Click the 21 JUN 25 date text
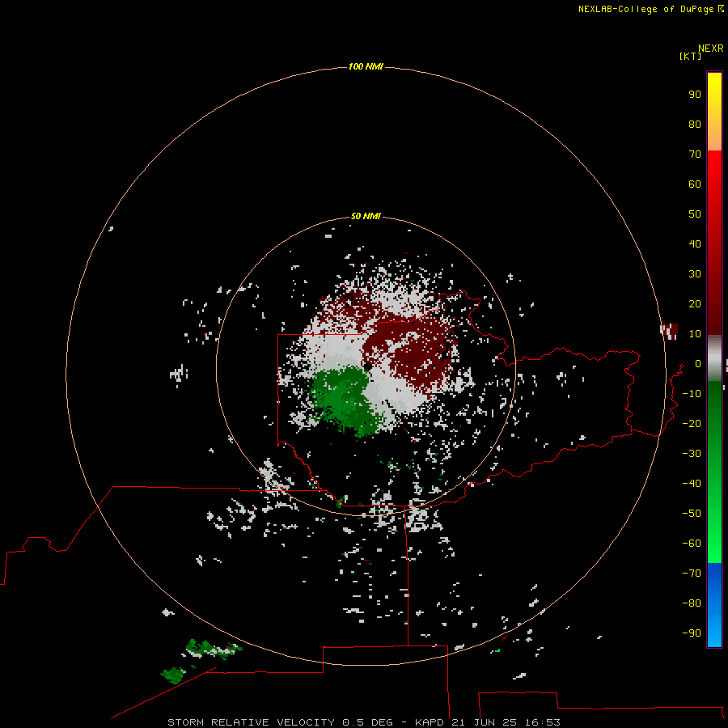The height and width of the screenshot is (728, 728). [484, 722]
